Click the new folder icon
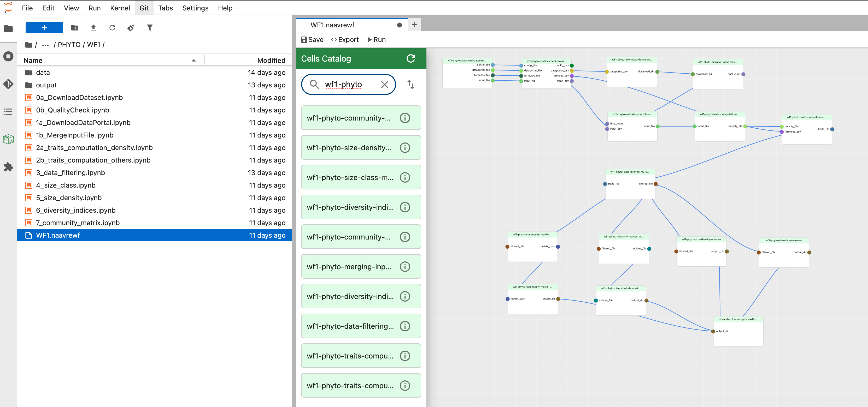Viewport: 868px width, 407px height. tap(74, 28)
